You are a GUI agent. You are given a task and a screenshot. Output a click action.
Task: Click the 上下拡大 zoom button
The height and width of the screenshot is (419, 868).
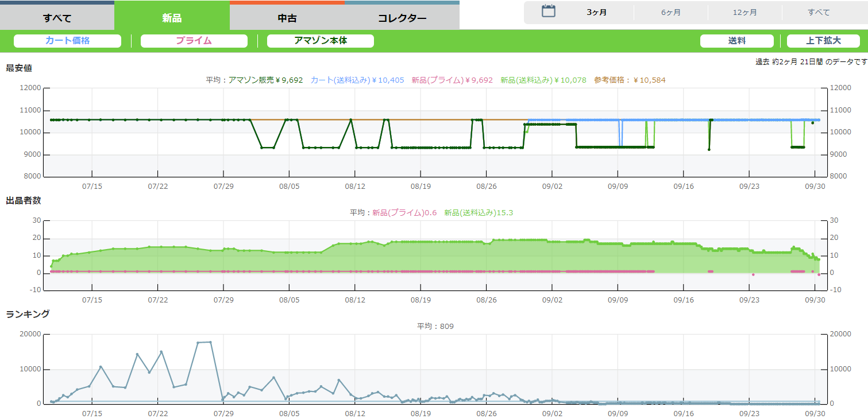click(x=823, y=41)
